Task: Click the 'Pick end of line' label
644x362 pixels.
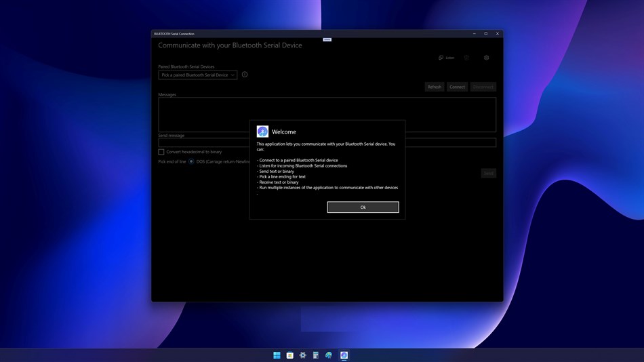Action: click(172, 161)
